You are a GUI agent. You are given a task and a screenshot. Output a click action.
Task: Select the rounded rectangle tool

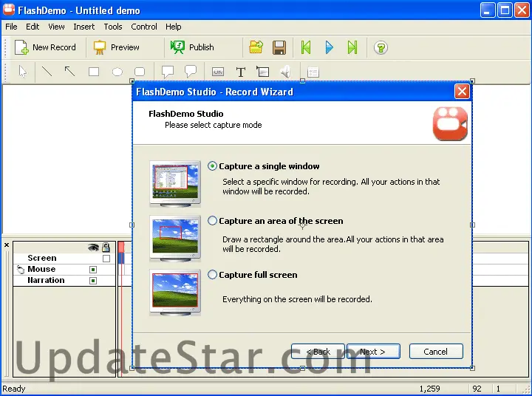pos(140,72)
